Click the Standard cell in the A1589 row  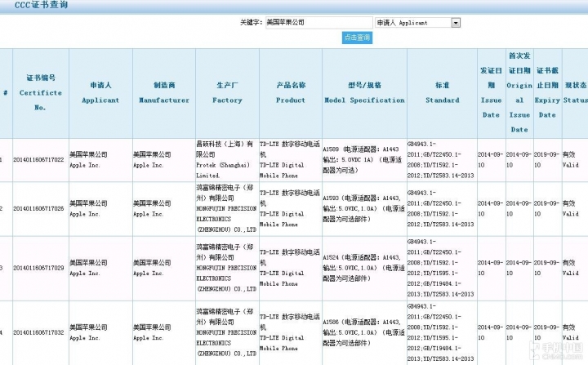[x=442, y=160]
